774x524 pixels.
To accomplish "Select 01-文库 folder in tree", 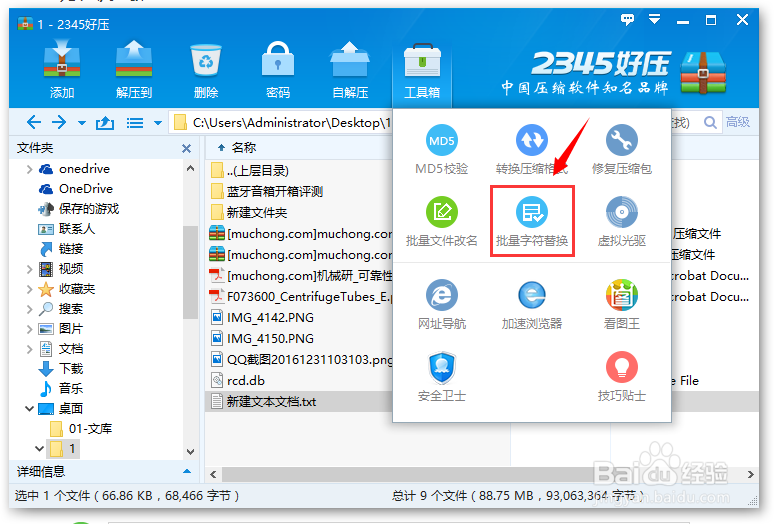I will point(90,428).
